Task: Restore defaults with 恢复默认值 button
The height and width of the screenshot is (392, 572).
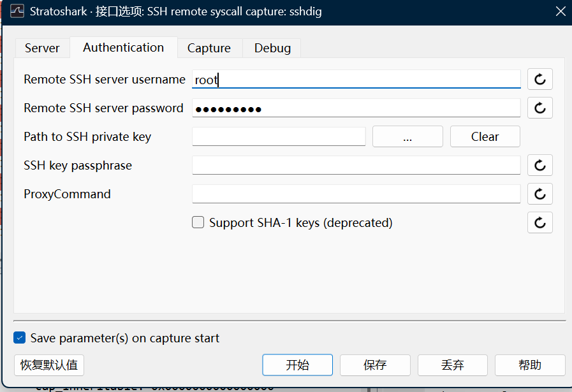Action: 49,365
